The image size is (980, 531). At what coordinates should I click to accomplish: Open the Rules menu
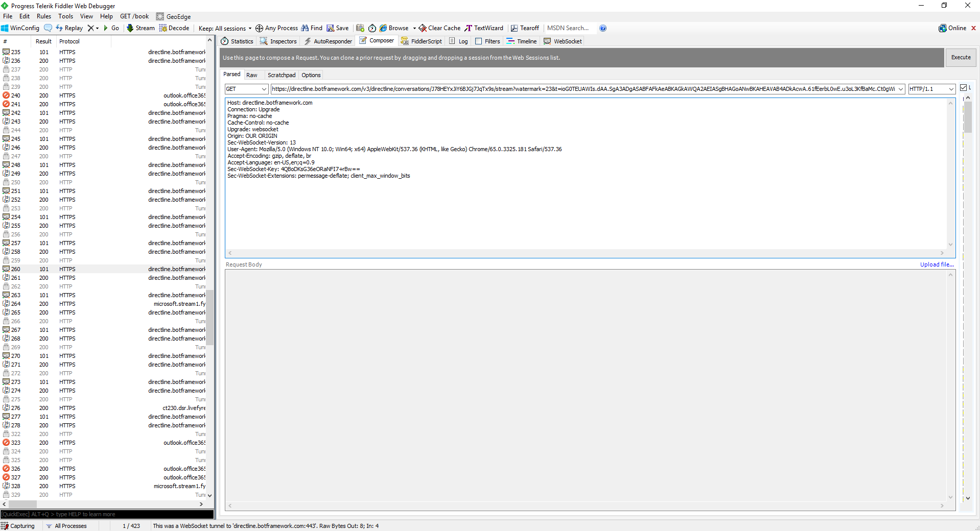pyautogui.click(x=44, y=16)
